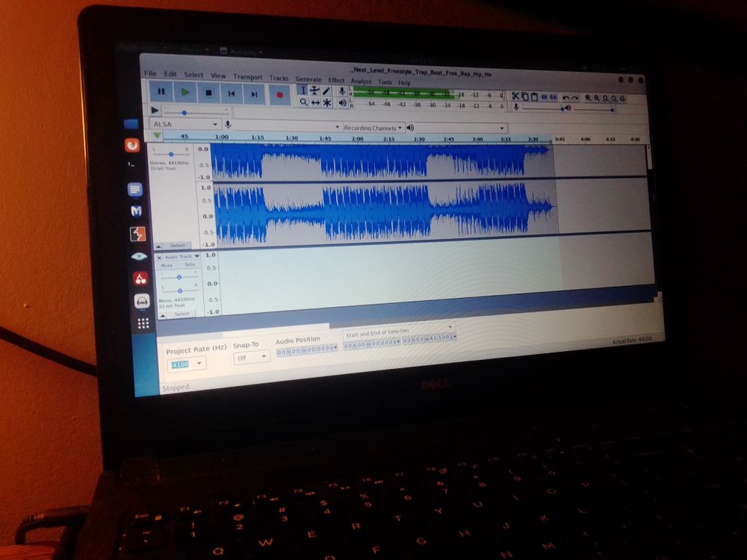This screenshot has width=747, height=560.
Task: Close the mono Audio Track with its X
Action: tap(159, 257)
